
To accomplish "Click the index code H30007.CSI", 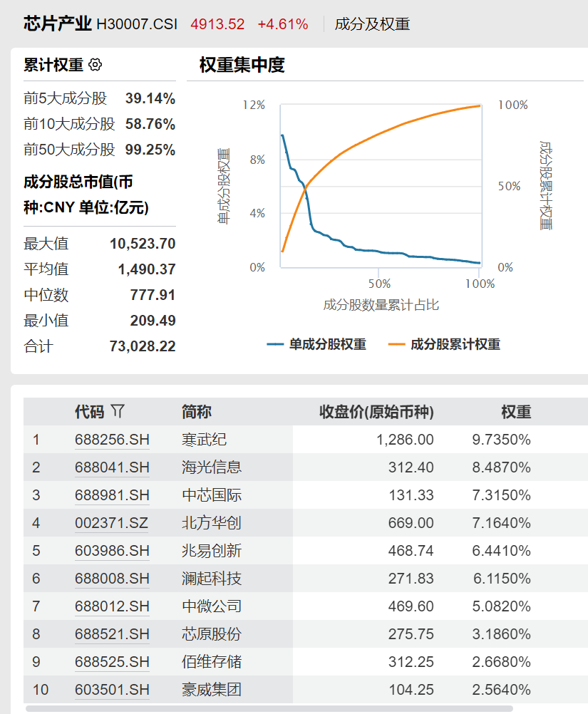I will (137, 24).
